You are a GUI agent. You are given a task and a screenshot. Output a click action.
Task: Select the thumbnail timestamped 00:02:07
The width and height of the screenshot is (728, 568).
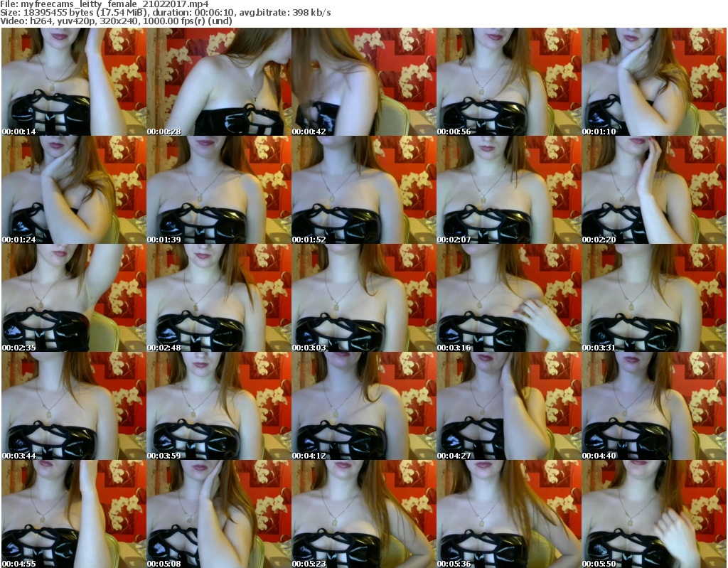(x=509, y=190)
